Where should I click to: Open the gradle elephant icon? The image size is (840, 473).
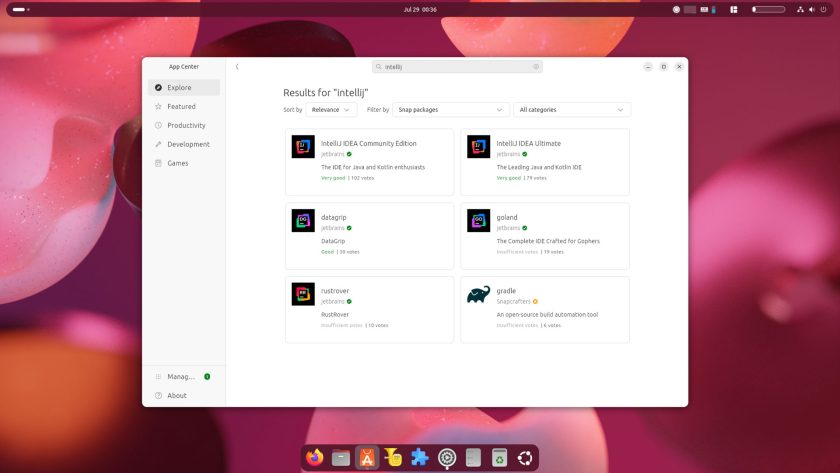pyautogui.click(x=478, y=294)
